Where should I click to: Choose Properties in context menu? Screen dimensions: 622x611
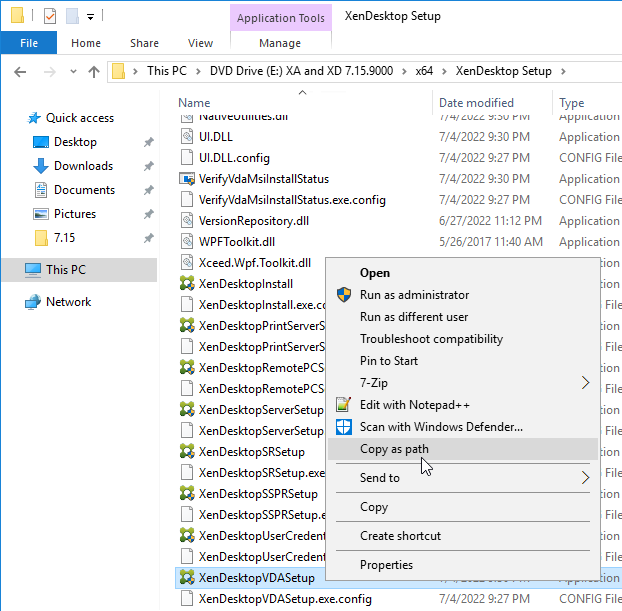(463, 565)
